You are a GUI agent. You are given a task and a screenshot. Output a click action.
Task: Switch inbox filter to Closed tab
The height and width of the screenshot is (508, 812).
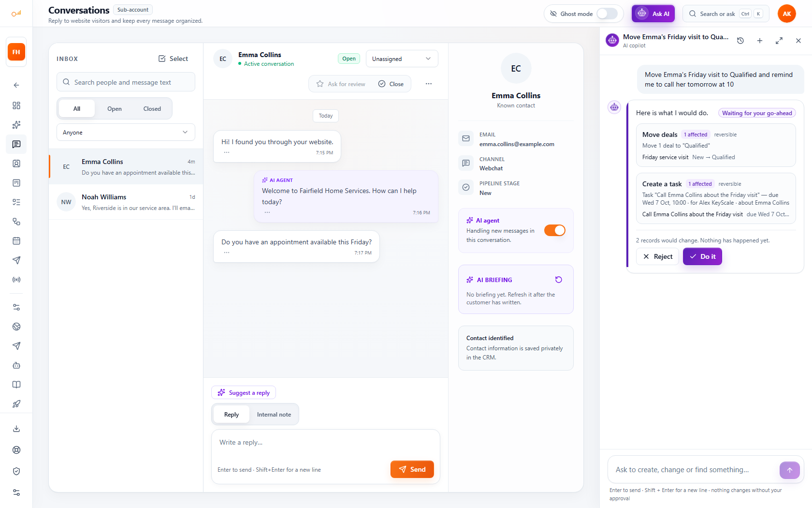[x=152, y=109]
